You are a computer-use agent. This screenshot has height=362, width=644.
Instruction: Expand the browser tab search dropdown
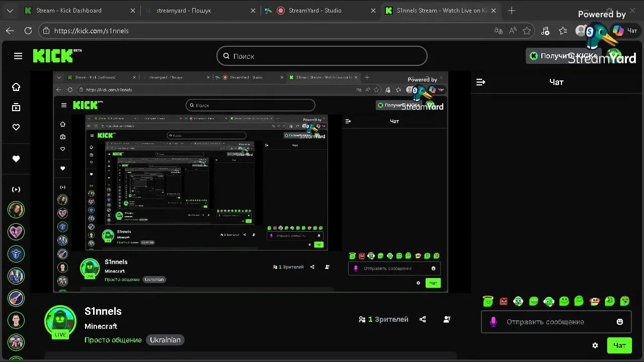click(x=10, y=11)
